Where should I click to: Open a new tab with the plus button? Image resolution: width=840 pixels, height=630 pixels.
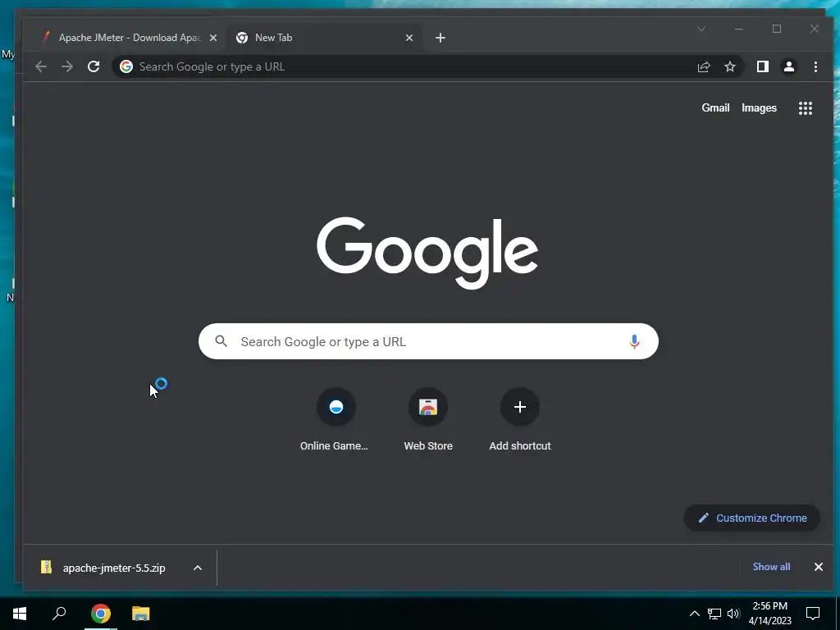click(x=441, y=38)
